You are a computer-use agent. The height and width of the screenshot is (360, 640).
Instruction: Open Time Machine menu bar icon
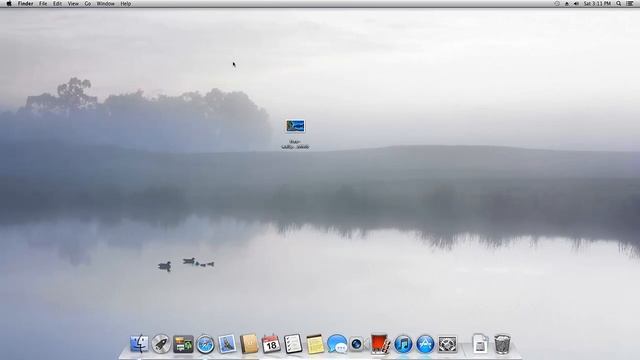pyautogui.click(x=557, y=4)
